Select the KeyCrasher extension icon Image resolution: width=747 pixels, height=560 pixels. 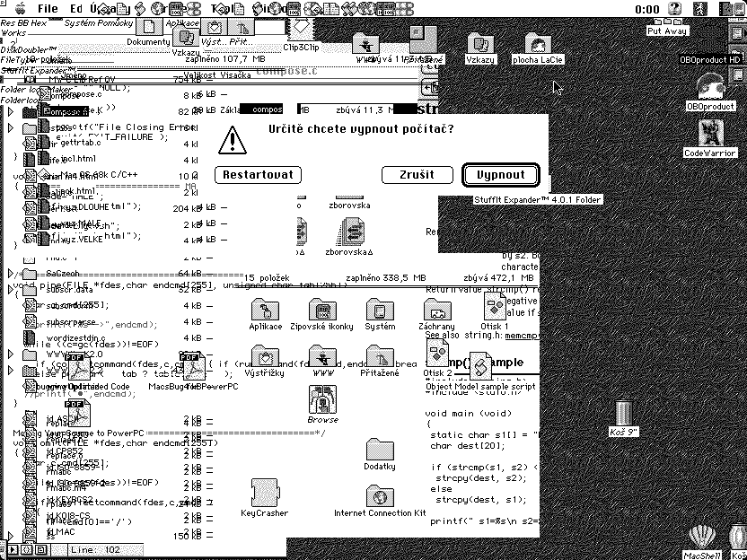click(x=264, y=494)
